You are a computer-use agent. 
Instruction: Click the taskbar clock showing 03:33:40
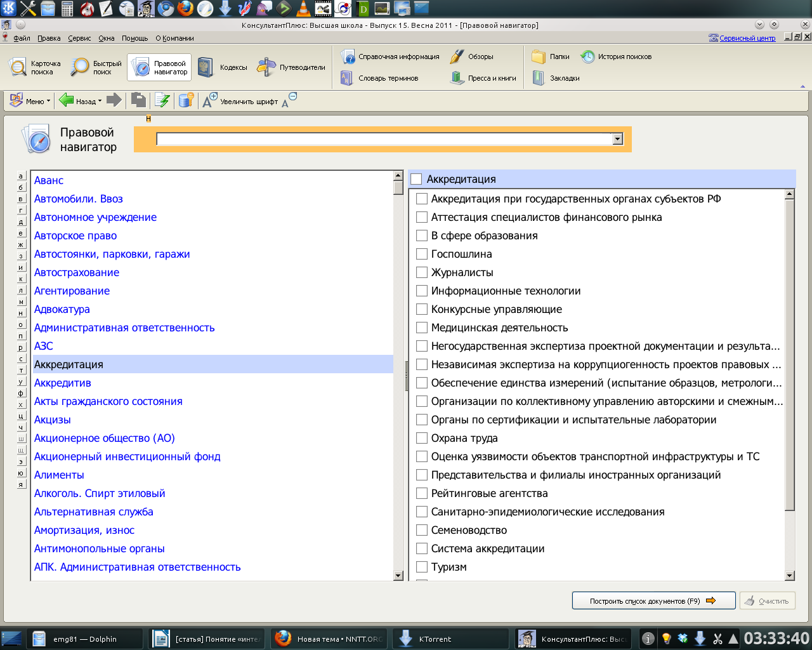[x=776, y=639]
